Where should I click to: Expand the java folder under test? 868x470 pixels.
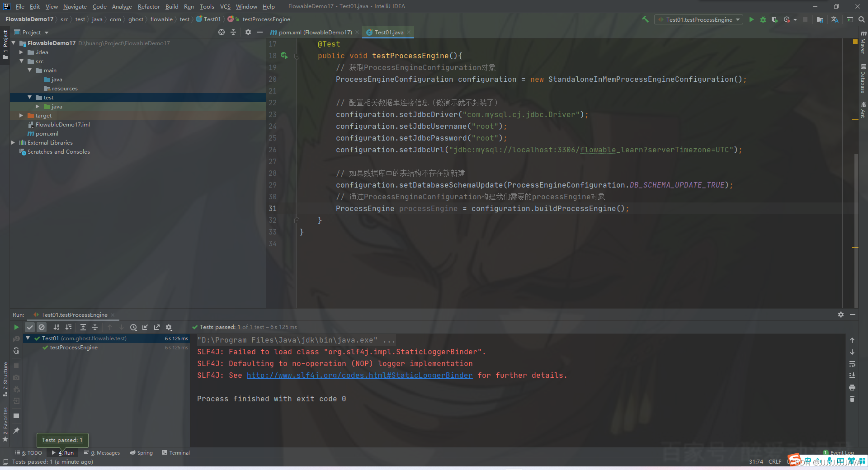click(38, 106)
